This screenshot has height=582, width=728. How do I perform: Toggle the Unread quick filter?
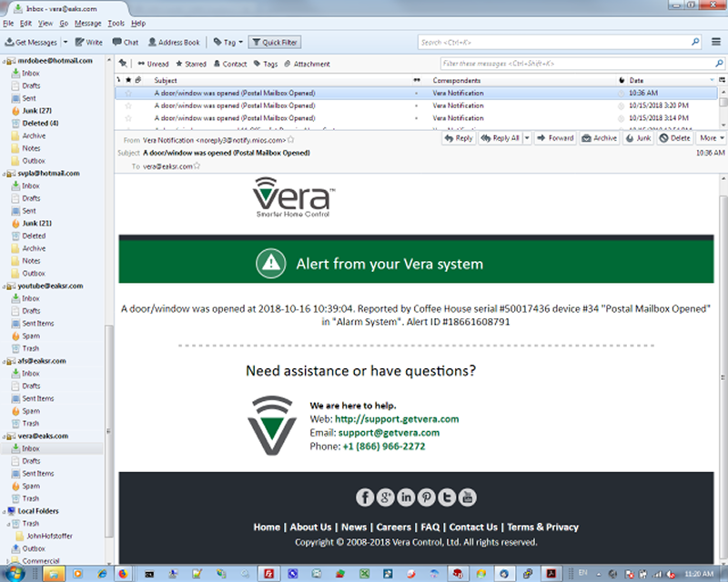click(x=152, y=65)
